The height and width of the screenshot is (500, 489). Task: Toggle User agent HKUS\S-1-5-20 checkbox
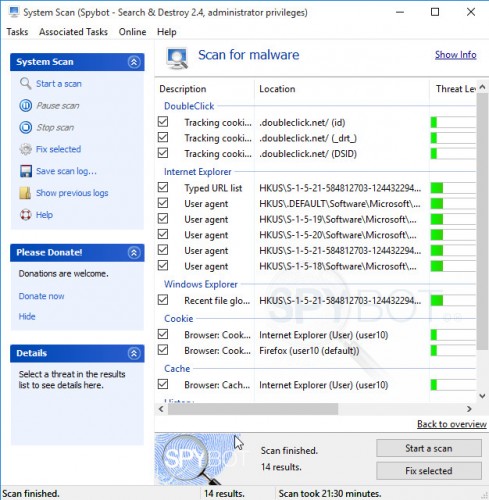(x=163, y=234)
